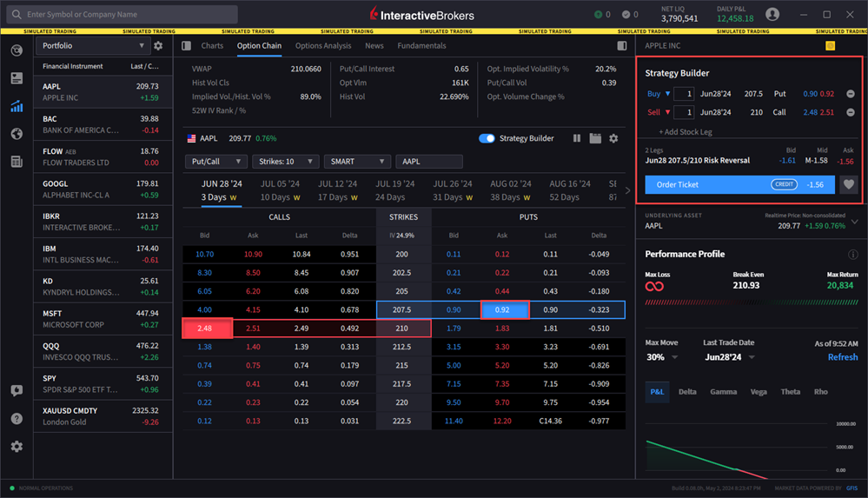Open the SMART exchange dropdown
Image resolution: width=868 pixels, height=498 pixels.
(357, 162)
